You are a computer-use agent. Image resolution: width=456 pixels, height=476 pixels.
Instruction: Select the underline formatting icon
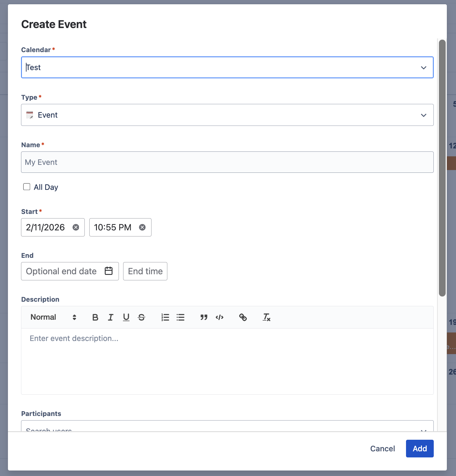126,317
